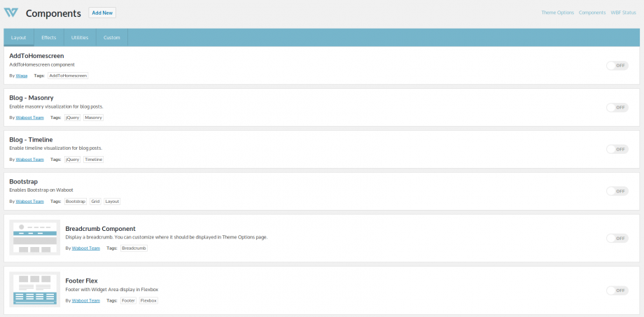The image size is (644, 317).
Task: Click the Flexbox tag
Action: [x=148, y=301]
